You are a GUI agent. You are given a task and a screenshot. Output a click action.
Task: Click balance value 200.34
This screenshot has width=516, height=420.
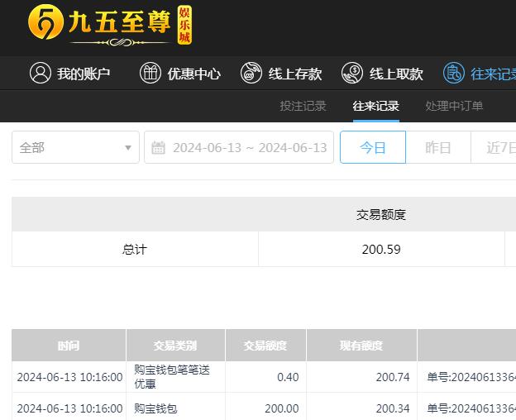pyautogui.click(x=393, y=408)
